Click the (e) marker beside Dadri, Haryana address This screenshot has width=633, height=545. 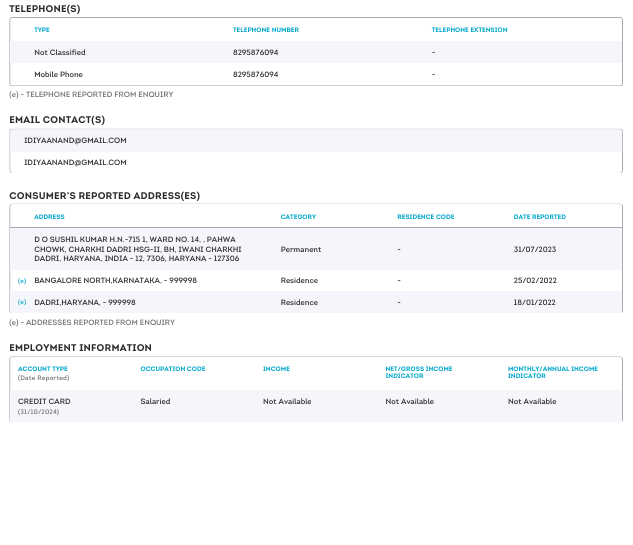coord(22,302)
